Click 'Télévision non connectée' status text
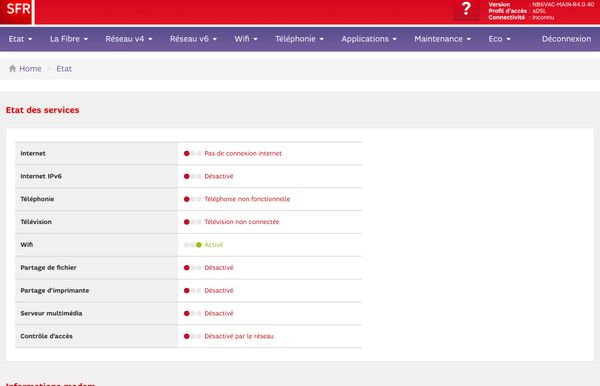 click(x=242, y=222)
